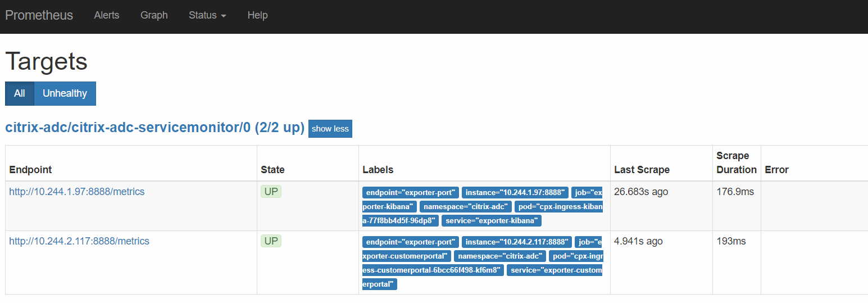Click the Targets page heading
Viewport: 868px width, 303px height.
[x=46, y=61]
